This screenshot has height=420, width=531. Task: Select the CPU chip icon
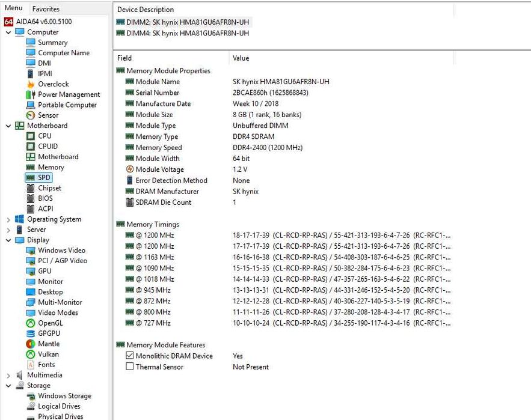pyautogui.click(x=31, y=136)
